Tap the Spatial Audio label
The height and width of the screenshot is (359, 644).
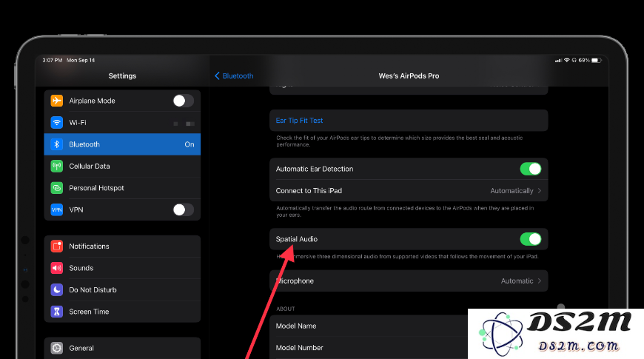click(x=297, y=239)
